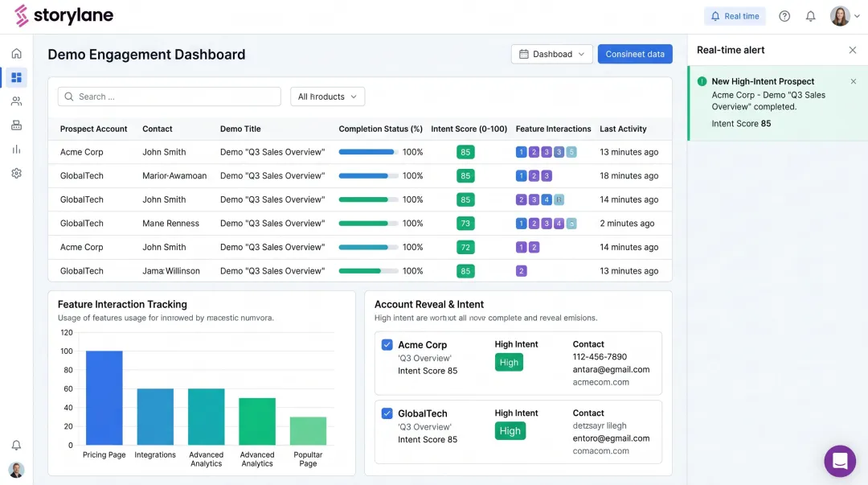This screenshot has width=868, height=485.
Task: Select contact Mane Renness
Action: point(170,224)
